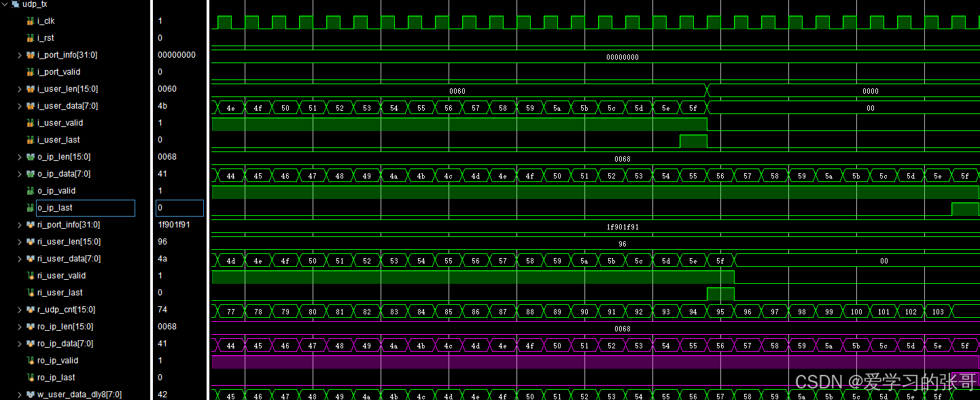The width and height of the screenshot is (980, 400).
Task: Select the i_clk signal name
Action: (x=46, y=21)
